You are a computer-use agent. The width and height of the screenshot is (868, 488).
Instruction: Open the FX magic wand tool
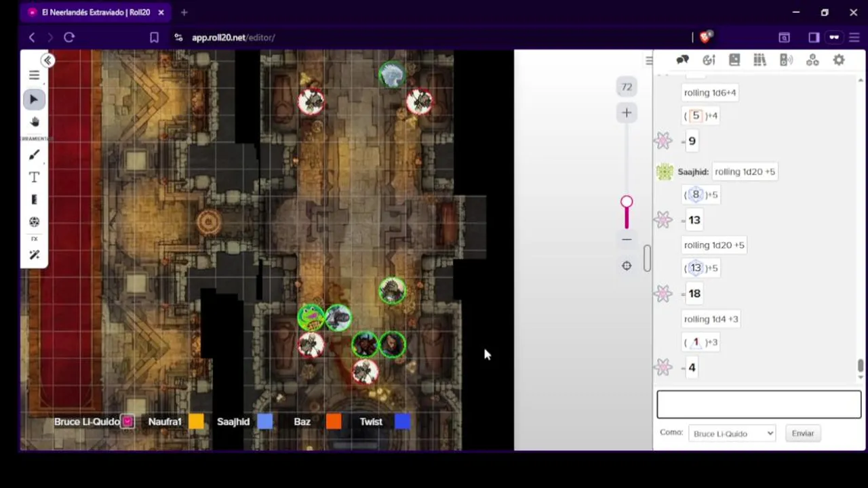coord(35,255)
